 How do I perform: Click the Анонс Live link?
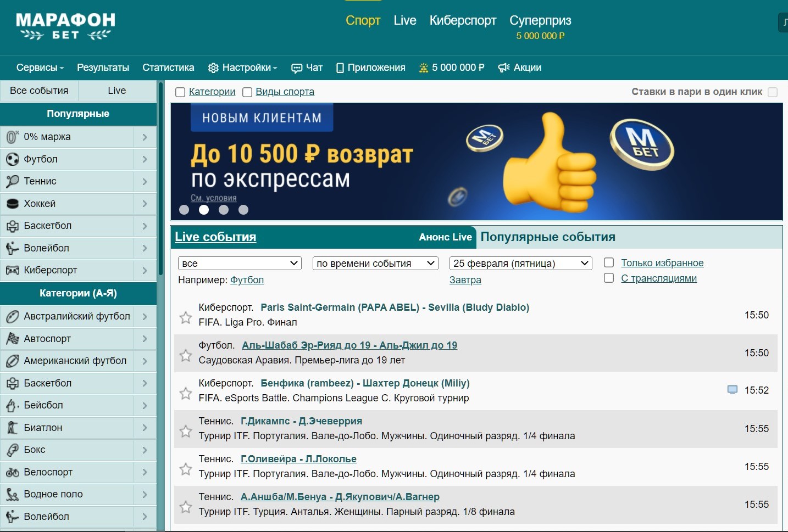tap(445, 237)
